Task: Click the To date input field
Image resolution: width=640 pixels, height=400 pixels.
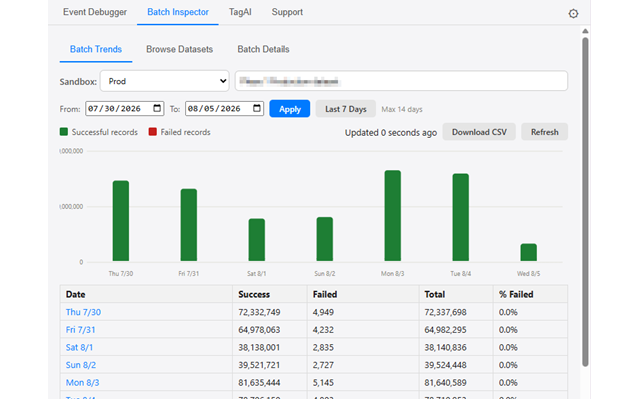Action: coord(224,109)
